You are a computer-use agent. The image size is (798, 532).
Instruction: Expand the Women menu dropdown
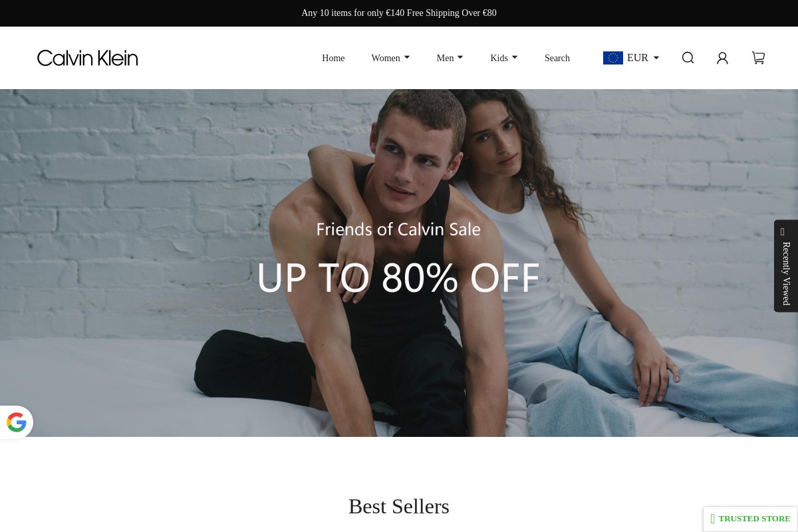click(x=390, y=58)
